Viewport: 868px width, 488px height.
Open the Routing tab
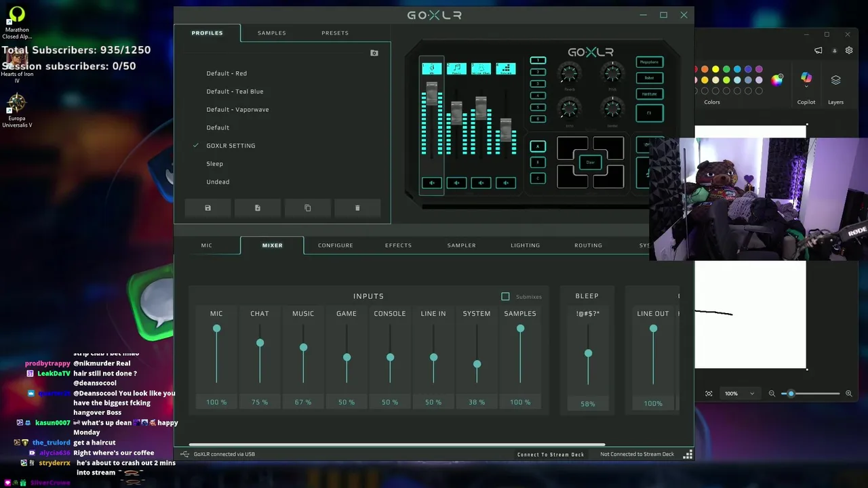pyautogui.click(x=588, y=245)
